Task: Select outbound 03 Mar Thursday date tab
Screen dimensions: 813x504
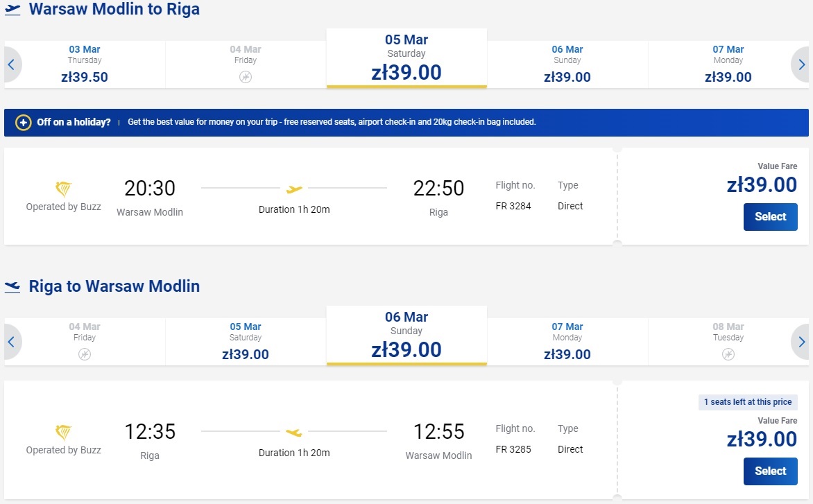Action: (x=85, y=64)
